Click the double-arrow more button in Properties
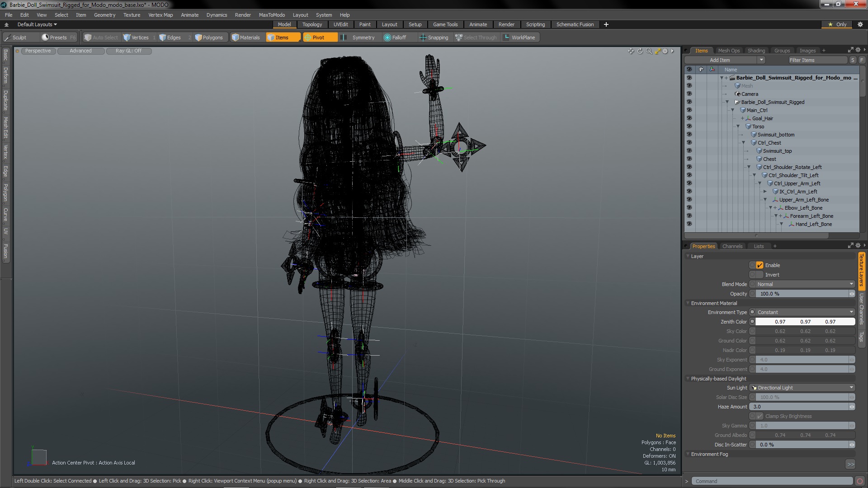This screenshot has width=868, height=488. coord(850,465)
